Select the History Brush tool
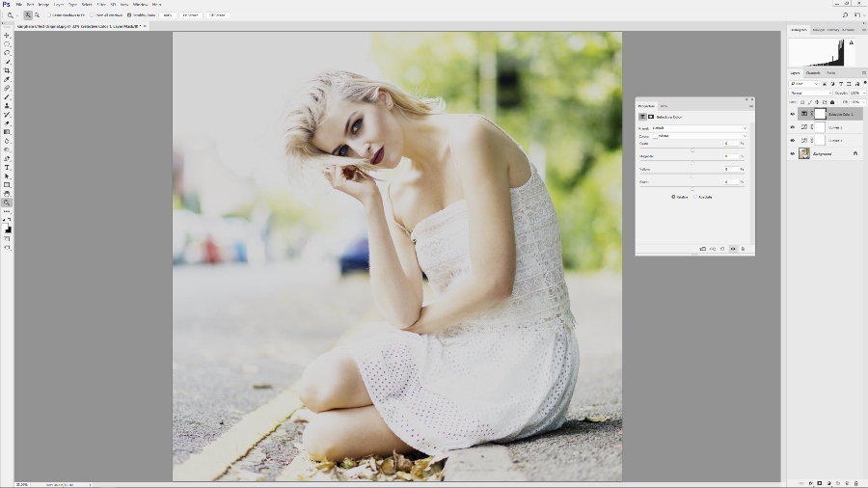Screen dimensions: 868x488 coord(7,115)
